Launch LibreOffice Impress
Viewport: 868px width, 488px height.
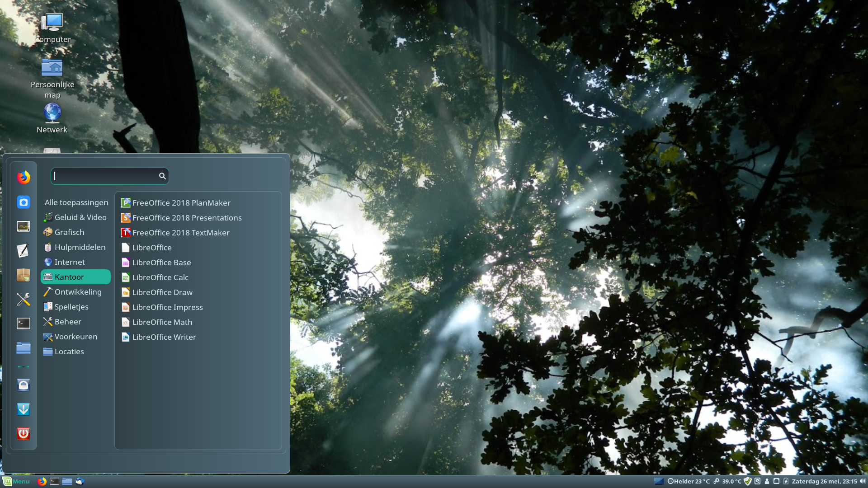[198, 307]
